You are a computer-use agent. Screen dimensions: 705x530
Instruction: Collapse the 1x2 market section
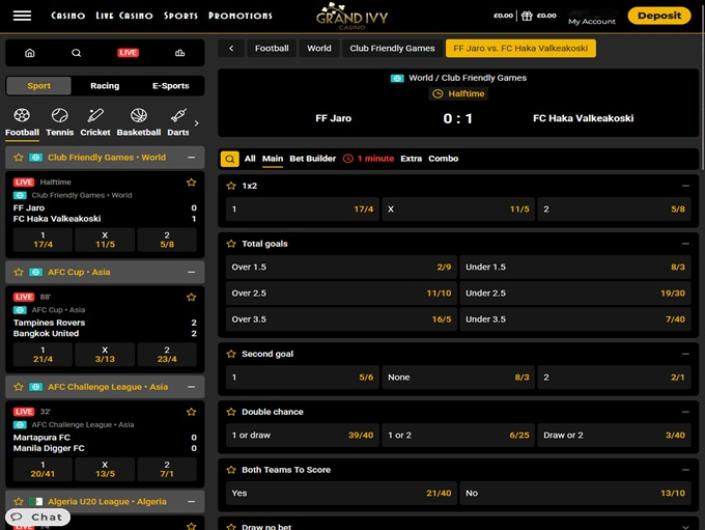[x=685, y=186]
